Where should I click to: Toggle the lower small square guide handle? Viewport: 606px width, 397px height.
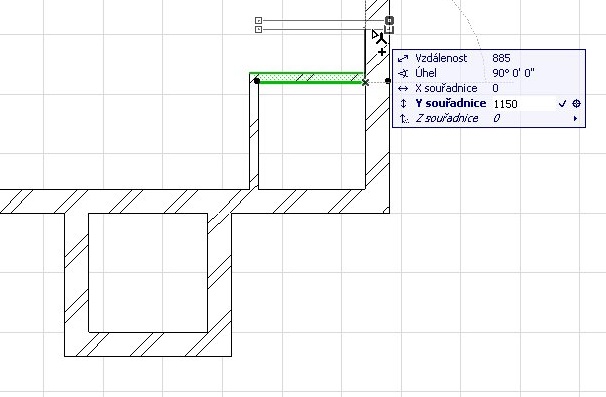[259, 29]
